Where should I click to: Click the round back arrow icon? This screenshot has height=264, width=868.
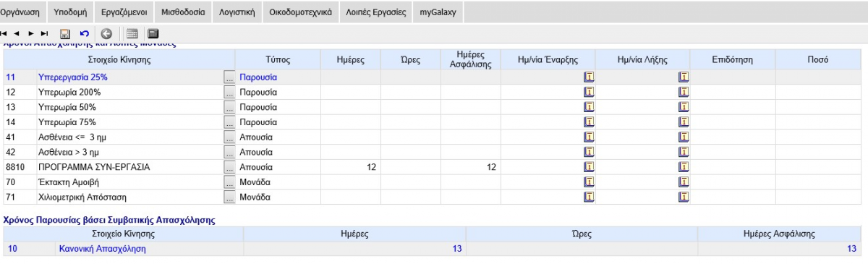[106, 33]
